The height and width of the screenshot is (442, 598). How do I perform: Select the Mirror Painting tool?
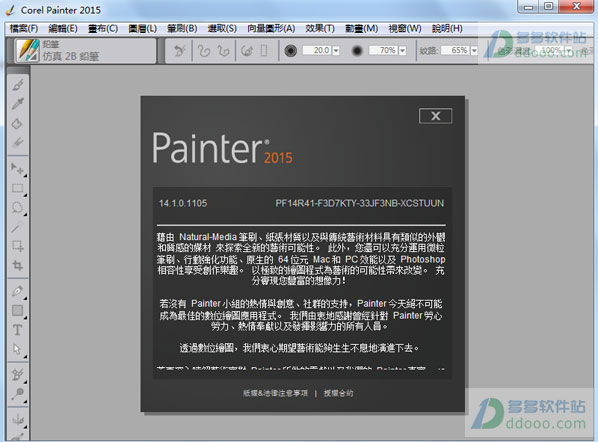click(x=18, y=419)
